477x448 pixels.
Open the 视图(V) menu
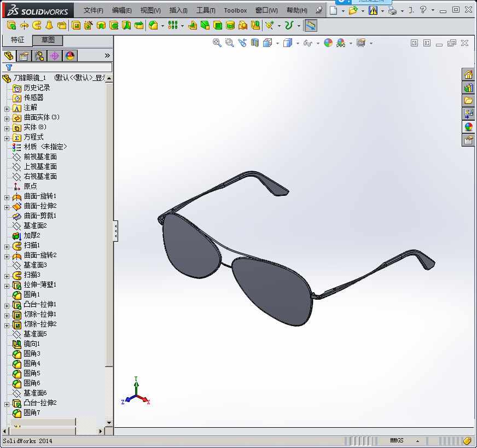(150, 10)
